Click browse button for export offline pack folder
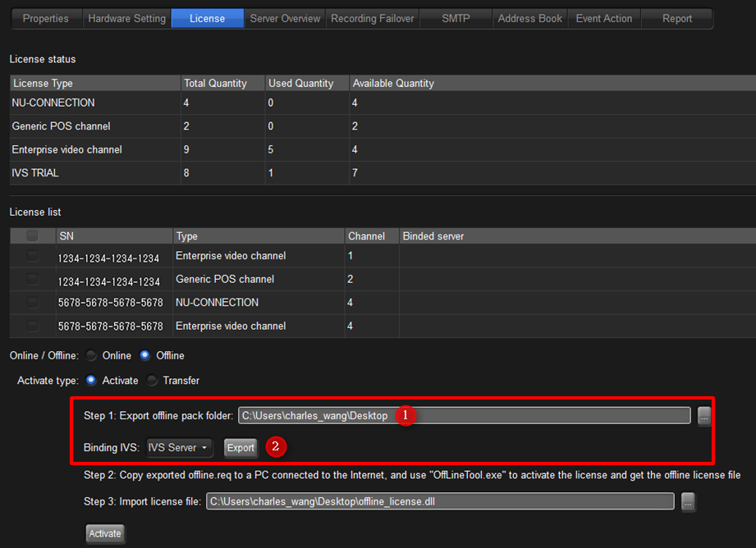Viewport: 756px width, 548px height. pos(704,416)
